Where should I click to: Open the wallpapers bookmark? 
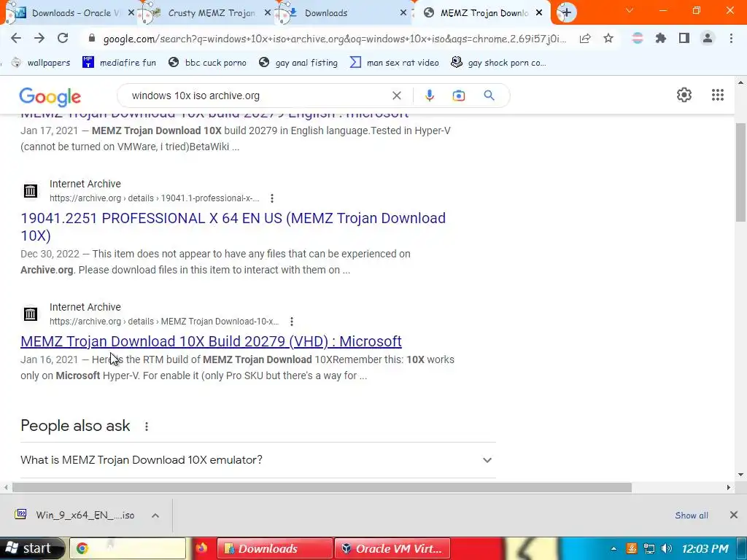point(41,63)
